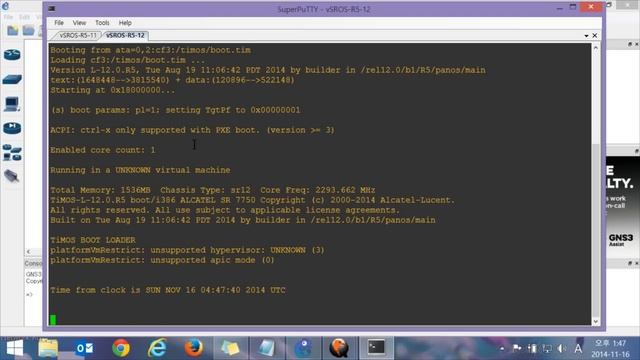Image resolution: width=640 pixels, height=360 pixels.
Task: Click the SuperPuTTY window system icon
Action: [x=51, y=8]
